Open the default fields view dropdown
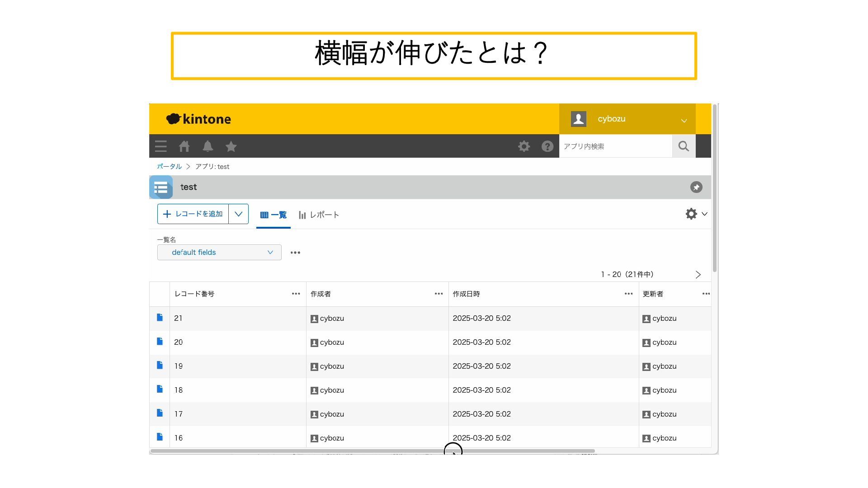The width and height of the screenshot is (868, 488). 219,253
